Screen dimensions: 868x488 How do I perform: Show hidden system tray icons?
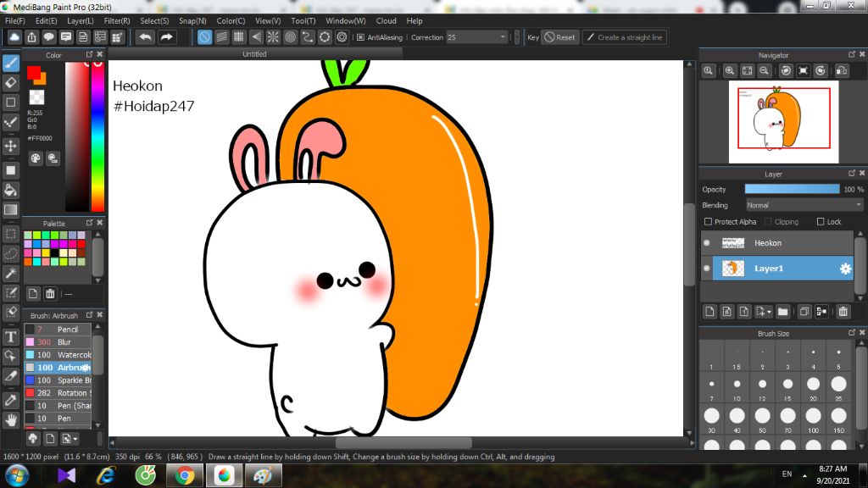[x=804, y=476]
